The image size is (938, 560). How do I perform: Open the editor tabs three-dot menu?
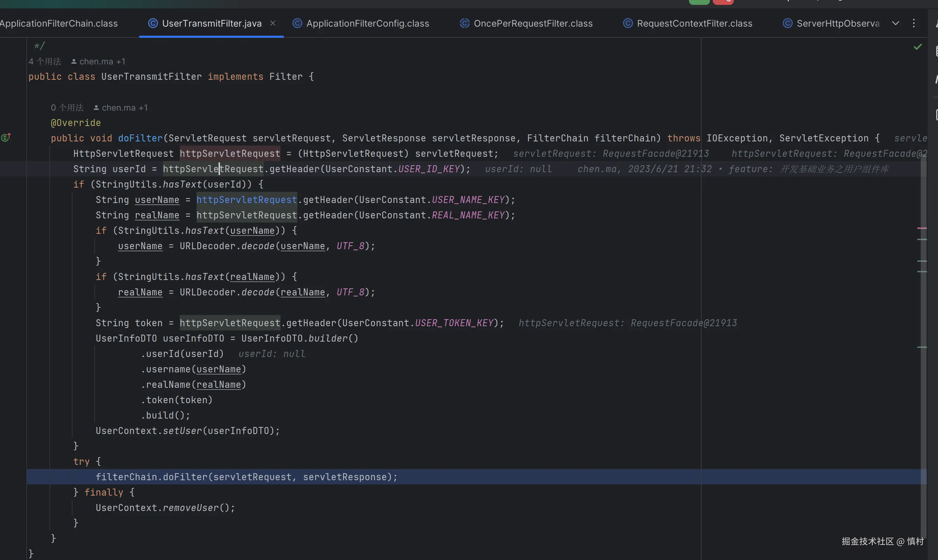(913, 23)
